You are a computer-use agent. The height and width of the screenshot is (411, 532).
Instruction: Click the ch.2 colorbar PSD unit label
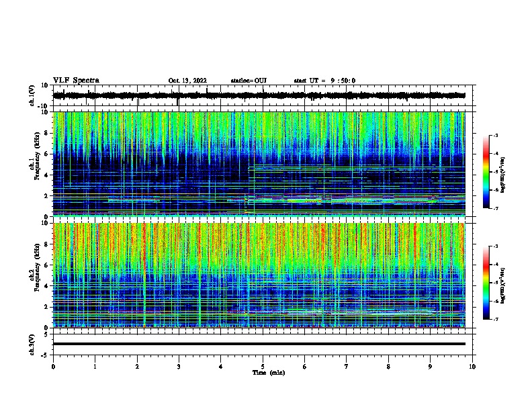(x=502, y=285)
